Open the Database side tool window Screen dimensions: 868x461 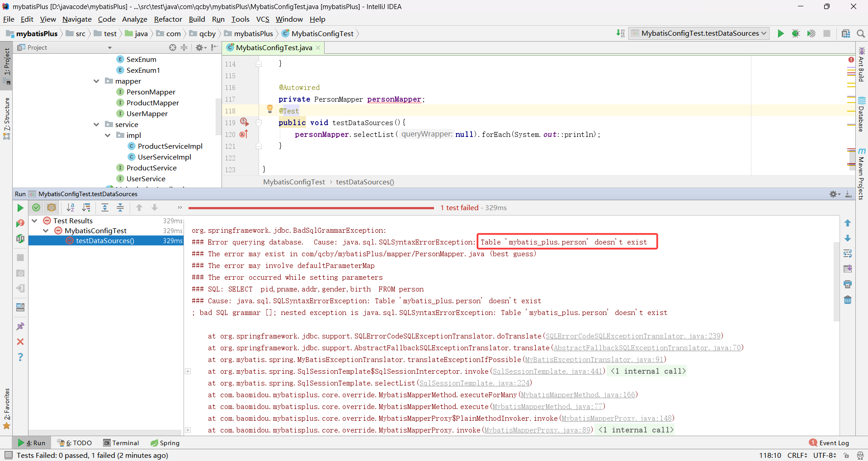pyautogui.click(x=862, y=114)
